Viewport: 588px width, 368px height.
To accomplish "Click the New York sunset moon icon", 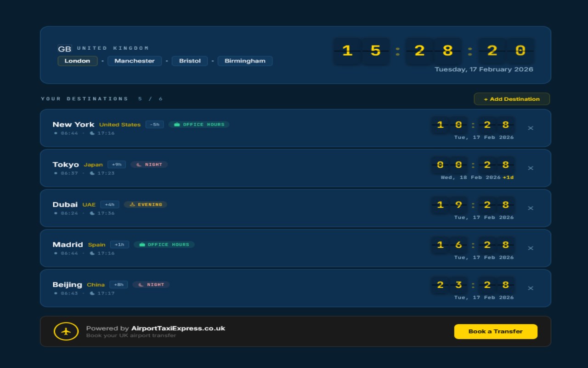I will (x=92, y=133).
